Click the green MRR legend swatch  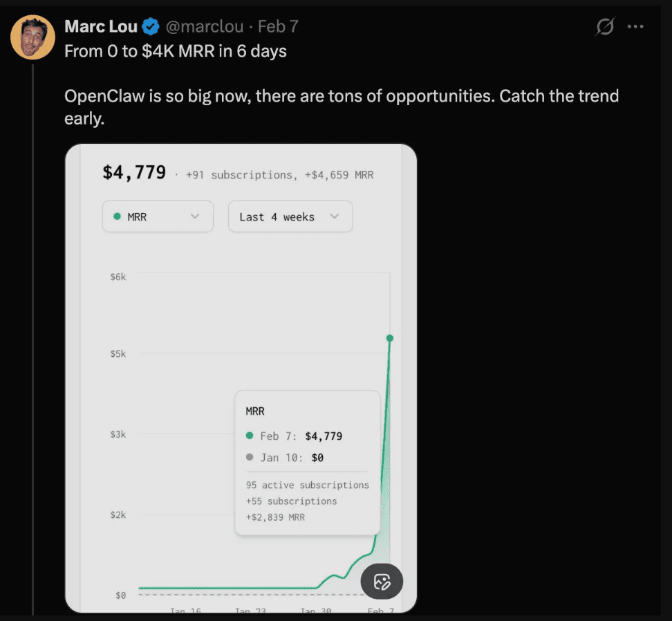coord(118,216)
